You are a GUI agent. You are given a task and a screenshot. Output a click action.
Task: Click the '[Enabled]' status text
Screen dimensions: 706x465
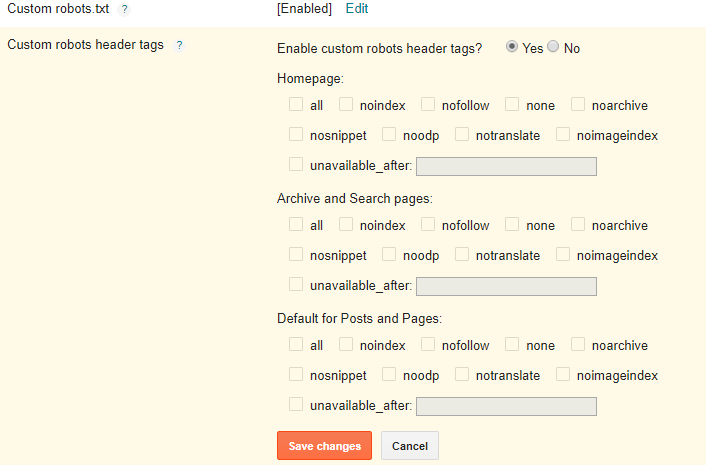[x=304, y=9]
